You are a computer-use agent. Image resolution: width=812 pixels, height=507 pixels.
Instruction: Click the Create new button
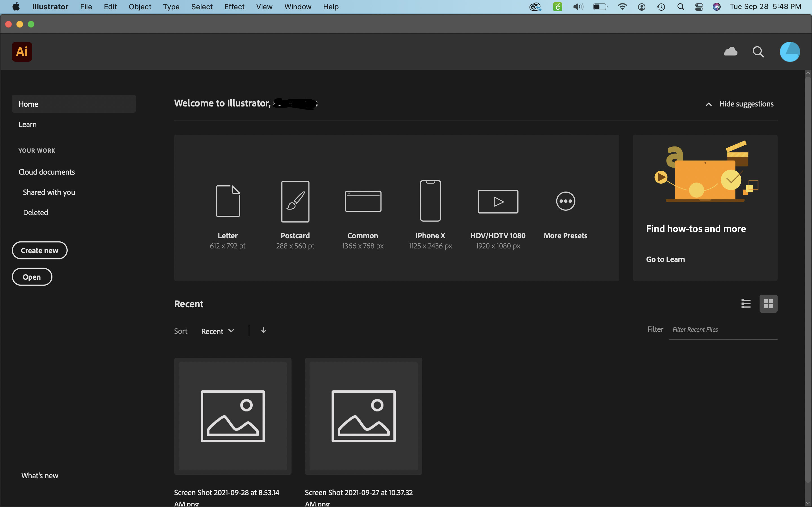(39, 250)
